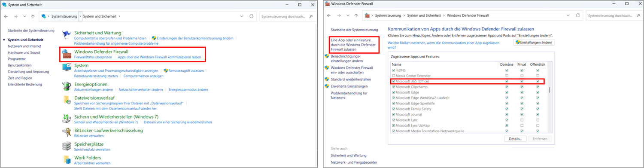
Task: Open the Remotezugriff zulassen link
Action: [x=186, y=70]
